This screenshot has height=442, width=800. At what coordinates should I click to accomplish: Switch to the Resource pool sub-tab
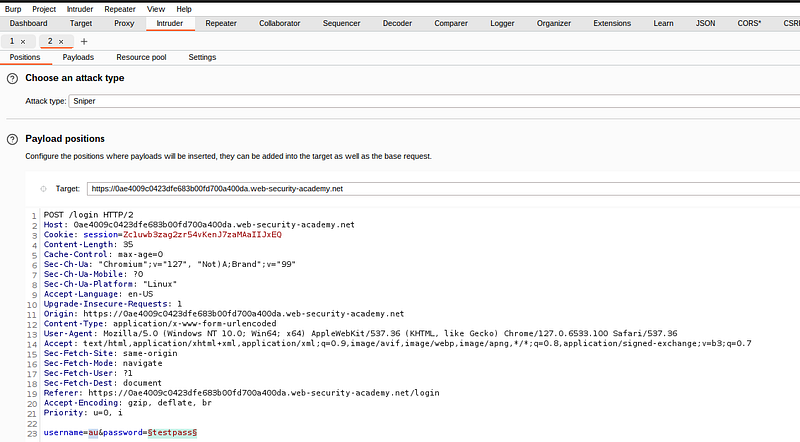click(141, 57)
